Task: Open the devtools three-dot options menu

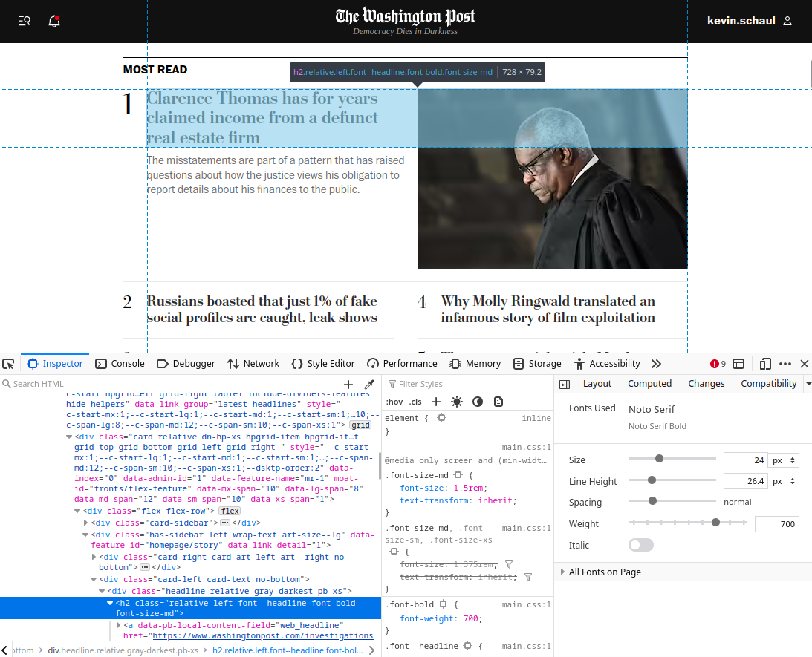Action: click(x=785, y=364)
